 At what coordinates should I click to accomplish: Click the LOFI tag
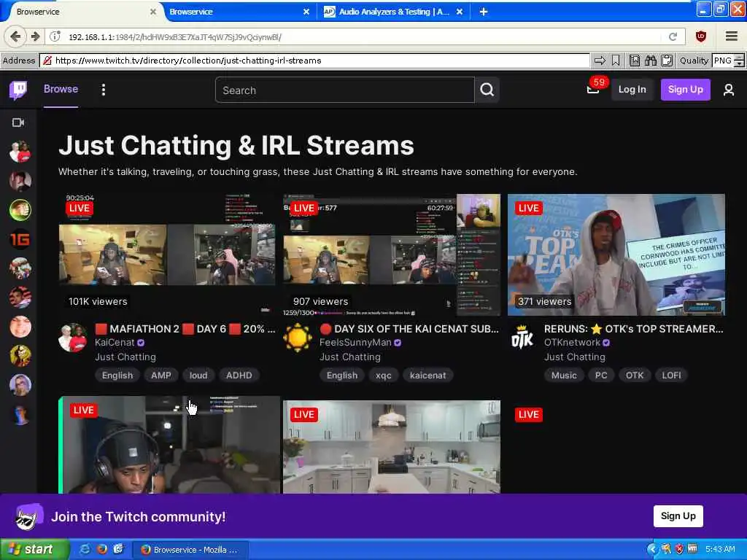click(x=671, y=376)
